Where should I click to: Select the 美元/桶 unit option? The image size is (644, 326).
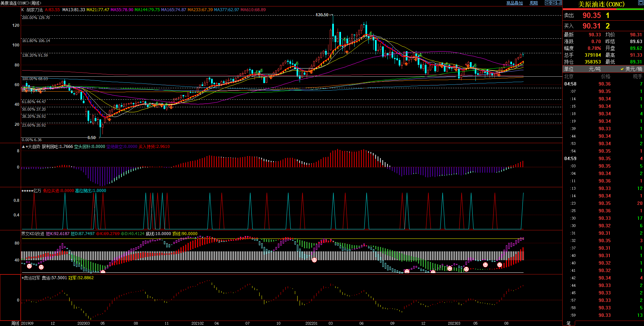pyautogui.click(x=633, y=69)
